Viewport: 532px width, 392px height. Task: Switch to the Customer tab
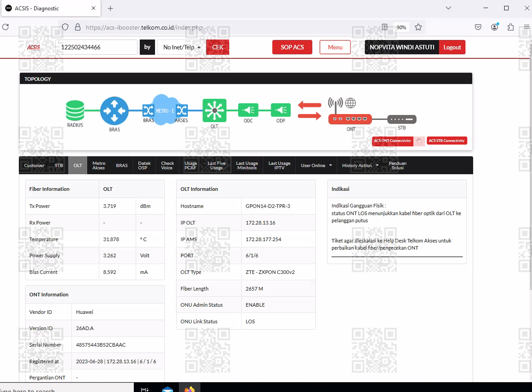[x=34, y=166]
